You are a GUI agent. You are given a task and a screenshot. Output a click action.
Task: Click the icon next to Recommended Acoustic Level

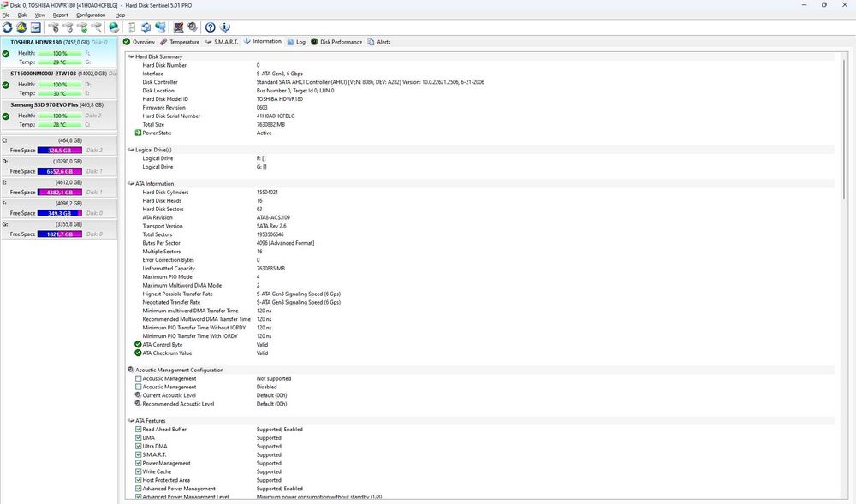pos(138,404)
